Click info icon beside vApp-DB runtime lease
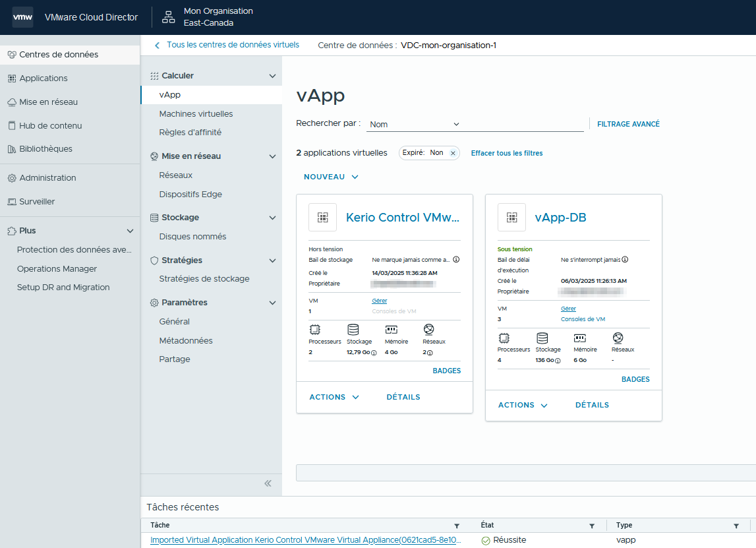This screenshot has width=756, height=548. [x=625, y=260]
